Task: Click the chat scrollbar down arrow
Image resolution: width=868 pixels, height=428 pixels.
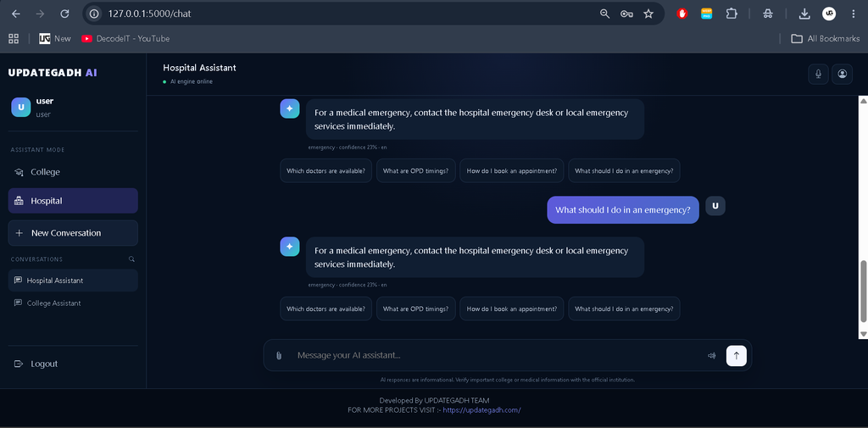Action: coord(863,334)
